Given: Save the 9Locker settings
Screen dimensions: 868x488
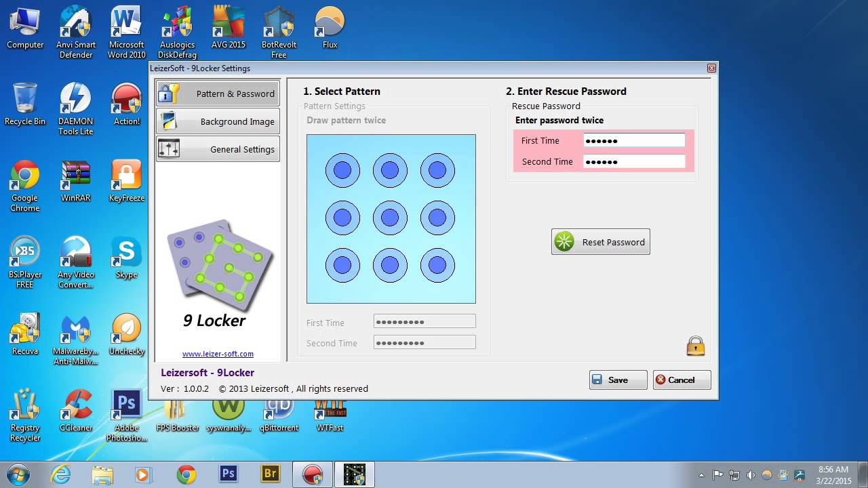Looking at the screenshot, I should 618,380.
